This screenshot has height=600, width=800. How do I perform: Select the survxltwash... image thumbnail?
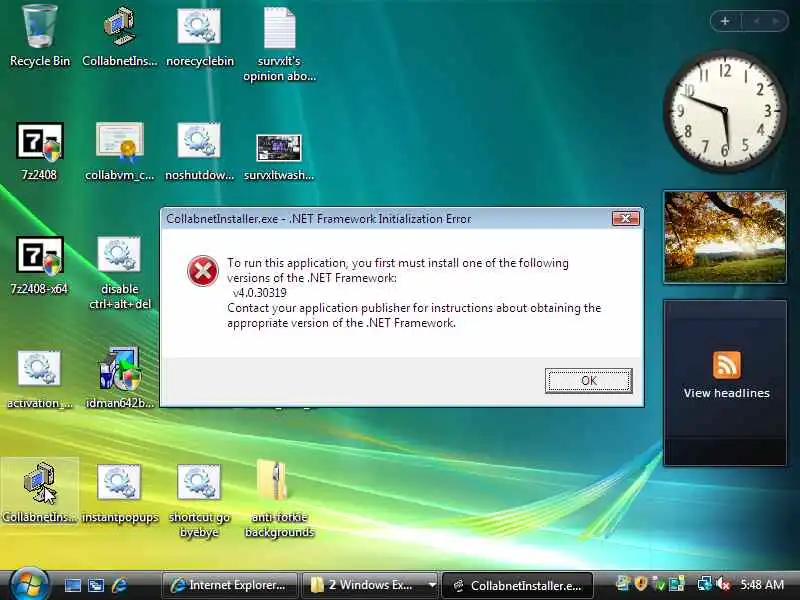tap(279, 157)
